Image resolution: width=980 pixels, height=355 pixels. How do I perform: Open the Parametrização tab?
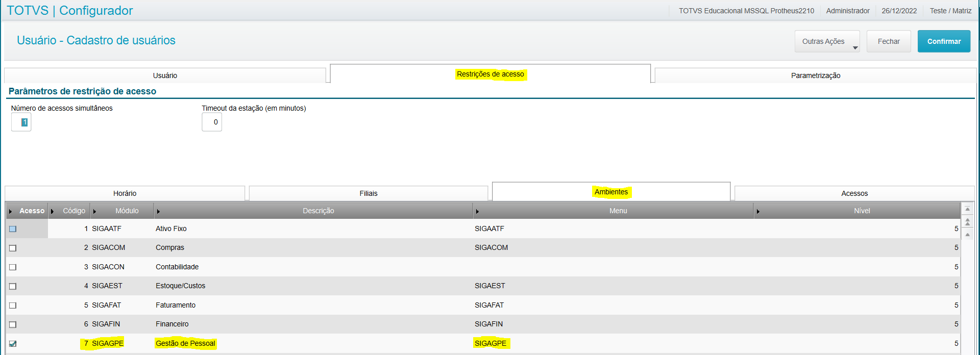coord(816,75)
